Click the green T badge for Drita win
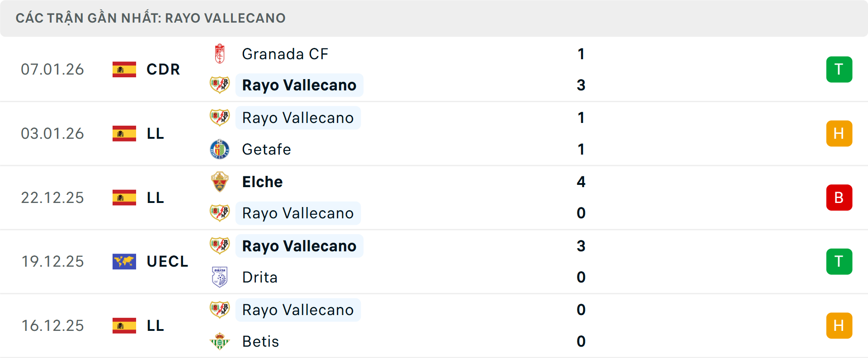 [839, 261]
